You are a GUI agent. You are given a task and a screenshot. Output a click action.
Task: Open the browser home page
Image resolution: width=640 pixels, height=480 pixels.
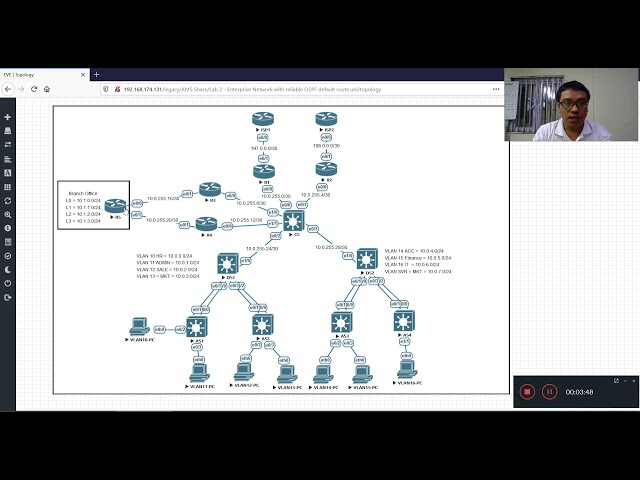(x=47, y=89)
